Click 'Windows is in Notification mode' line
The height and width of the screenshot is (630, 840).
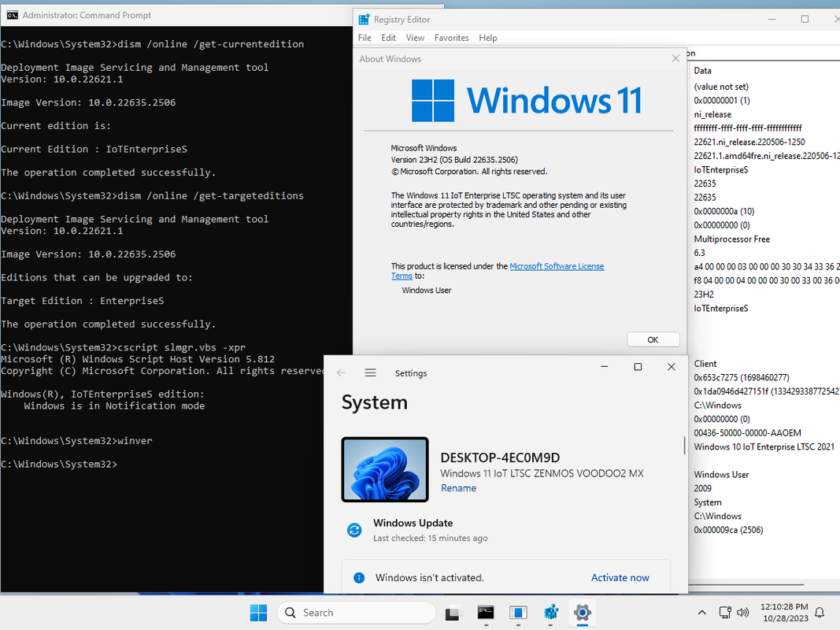tap(114, 406)
